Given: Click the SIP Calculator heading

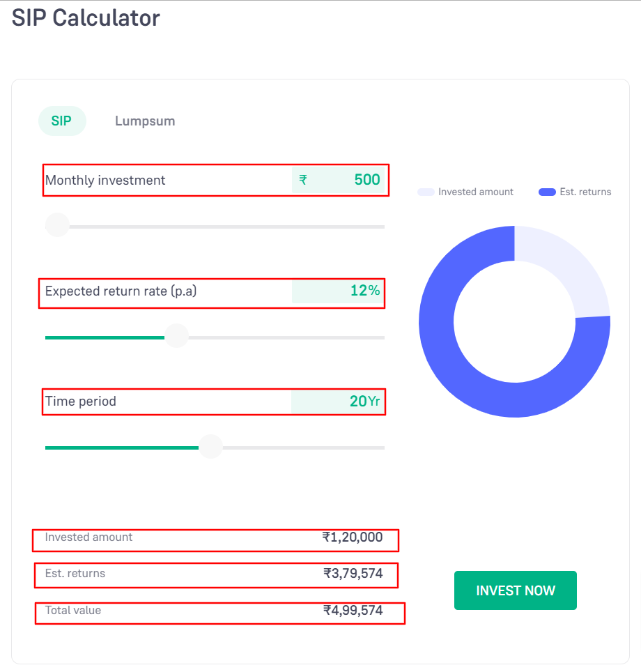Looking at the screenshot, I should (x=86, y=17).
